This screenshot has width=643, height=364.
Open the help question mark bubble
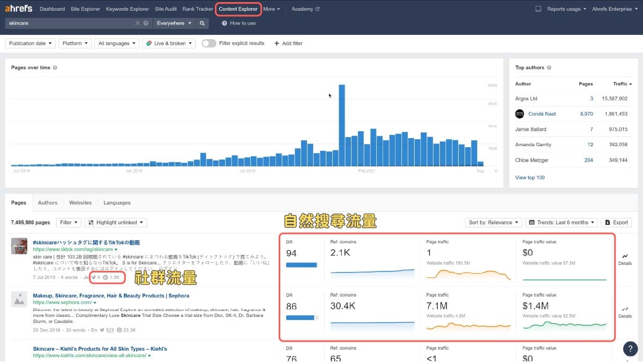(630, 348)
